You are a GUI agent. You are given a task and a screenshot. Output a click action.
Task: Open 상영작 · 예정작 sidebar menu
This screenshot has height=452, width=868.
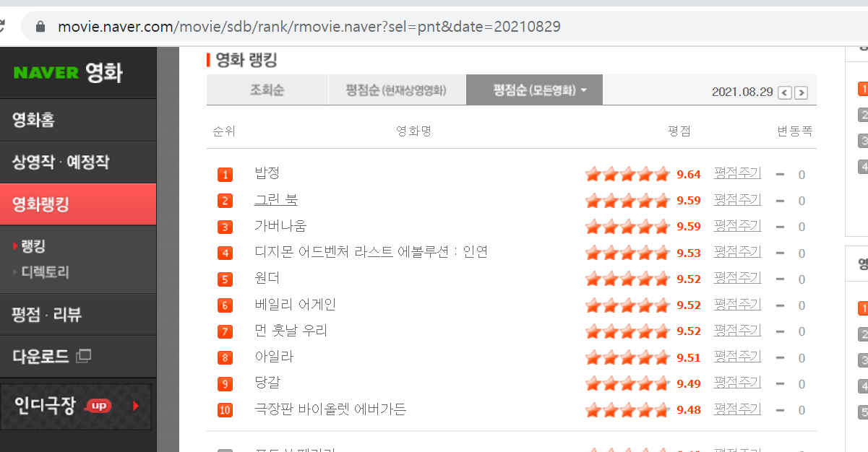coord(78,162)
